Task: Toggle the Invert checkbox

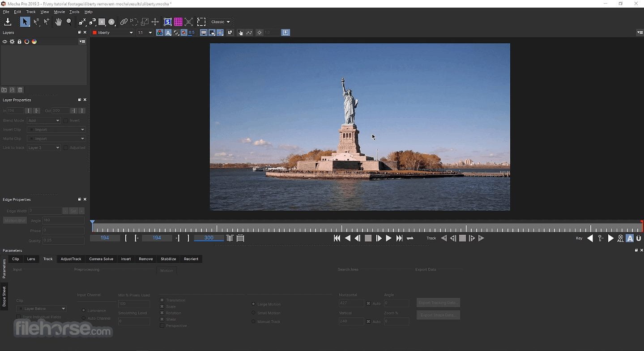Action: pos(66,121)
